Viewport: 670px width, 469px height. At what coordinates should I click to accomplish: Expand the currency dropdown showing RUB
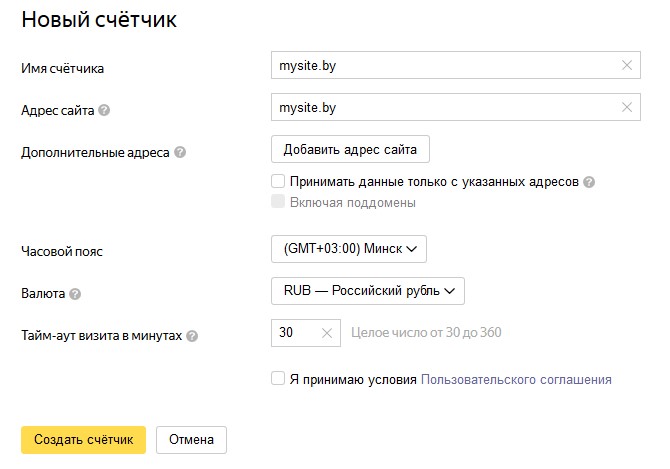pos(367,291)
